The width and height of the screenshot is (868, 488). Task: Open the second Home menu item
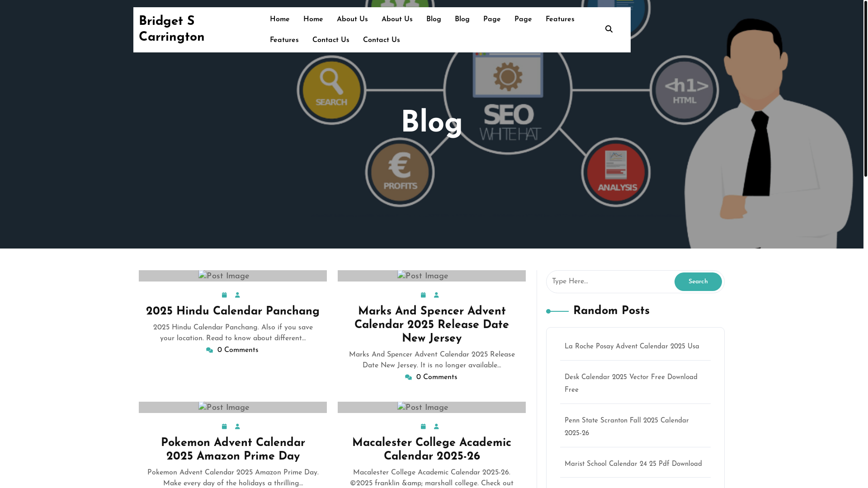pos(313,19)
